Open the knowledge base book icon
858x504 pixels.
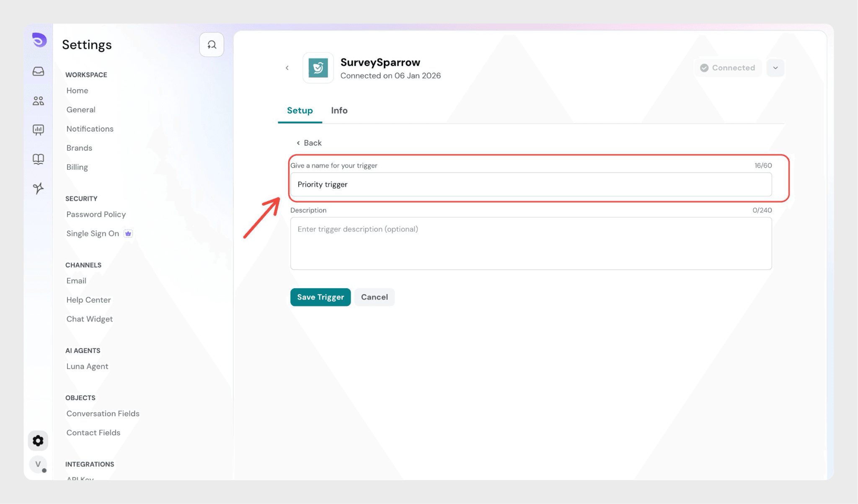[38, 159]
